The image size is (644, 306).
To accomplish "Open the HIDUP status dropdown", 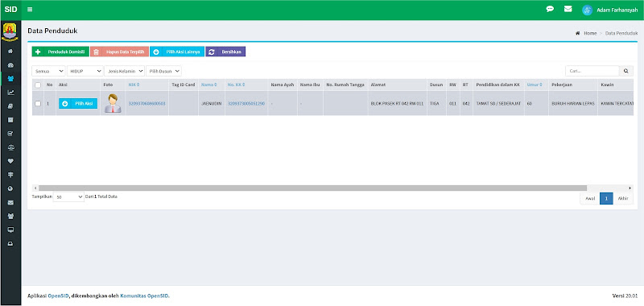I will point(85,71).
